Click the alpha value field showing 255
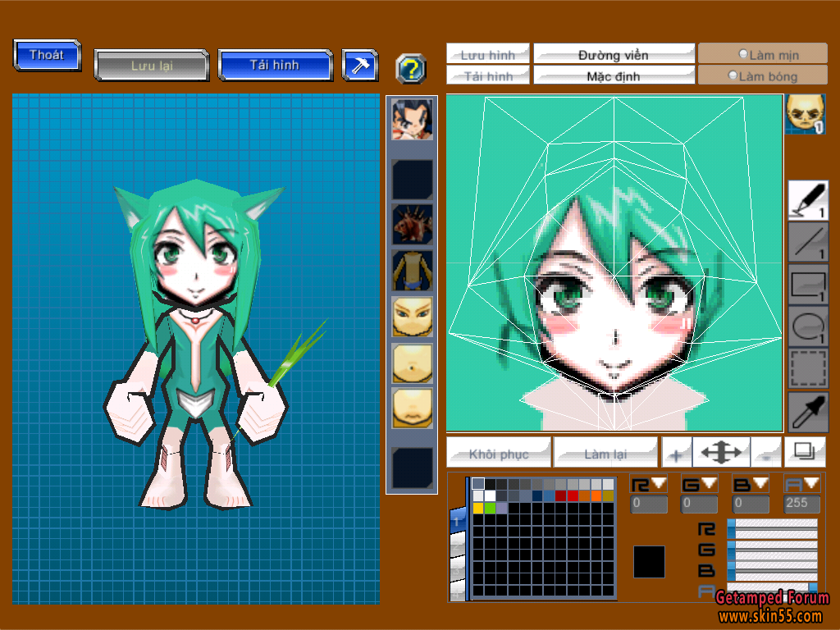 tap(801, 504)
